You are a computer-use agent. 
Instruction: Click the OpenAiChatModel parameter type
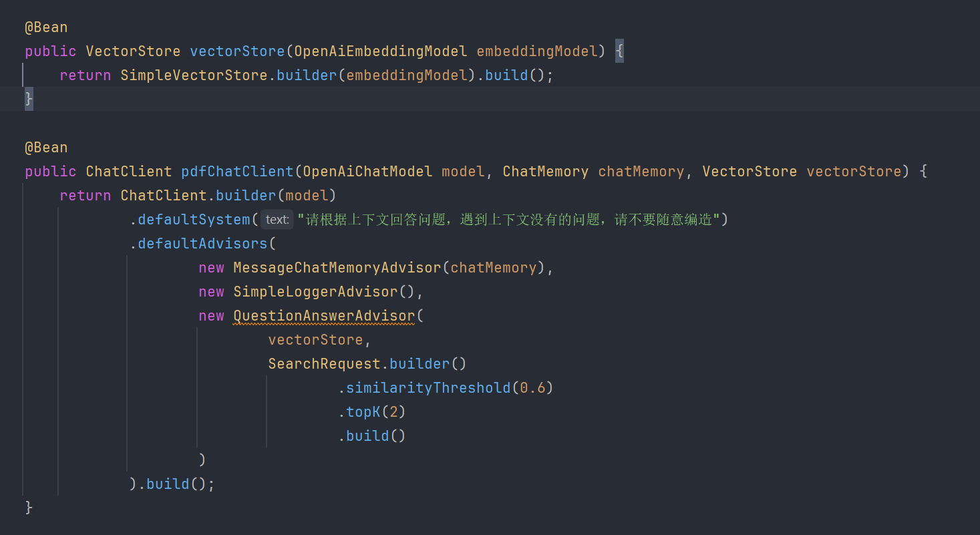(367, 172)
